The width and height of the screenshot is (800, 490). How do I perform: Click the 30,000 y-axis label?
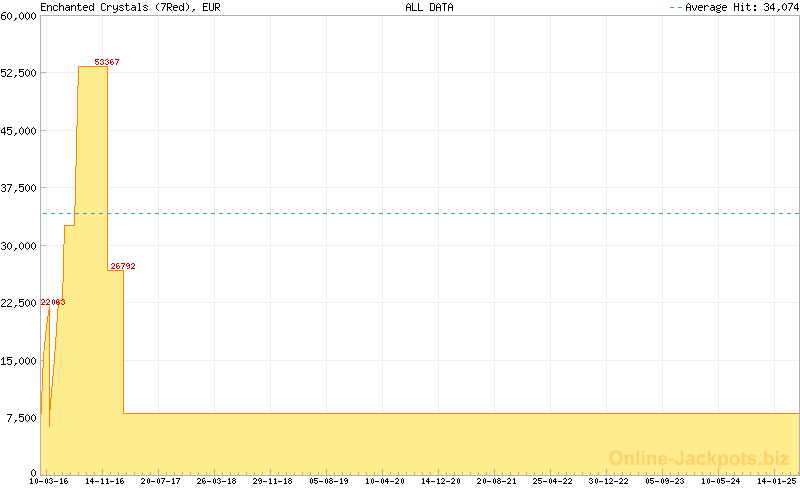pyautogui.click(x=18, y=246)
